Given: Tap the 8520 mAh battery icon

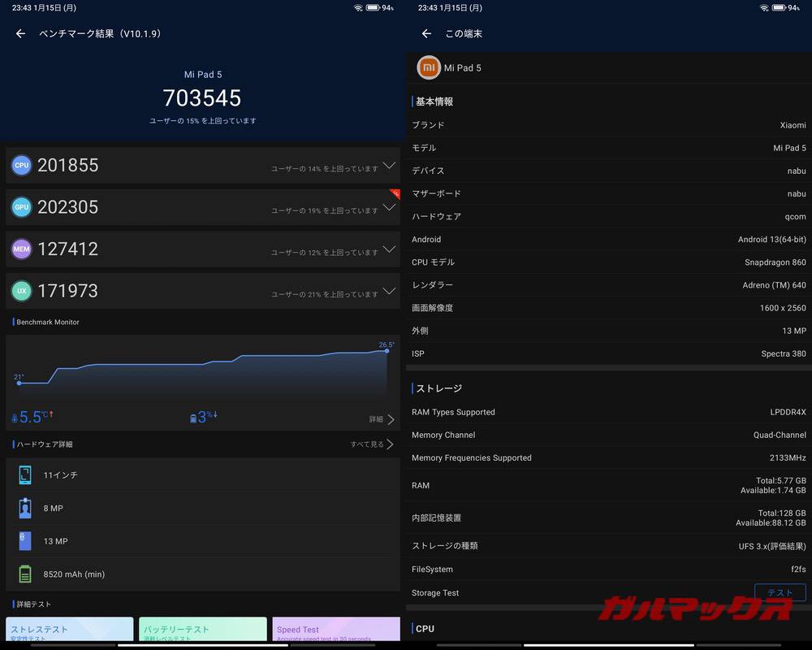Looking at the screenshot, I should click(26, 574).
